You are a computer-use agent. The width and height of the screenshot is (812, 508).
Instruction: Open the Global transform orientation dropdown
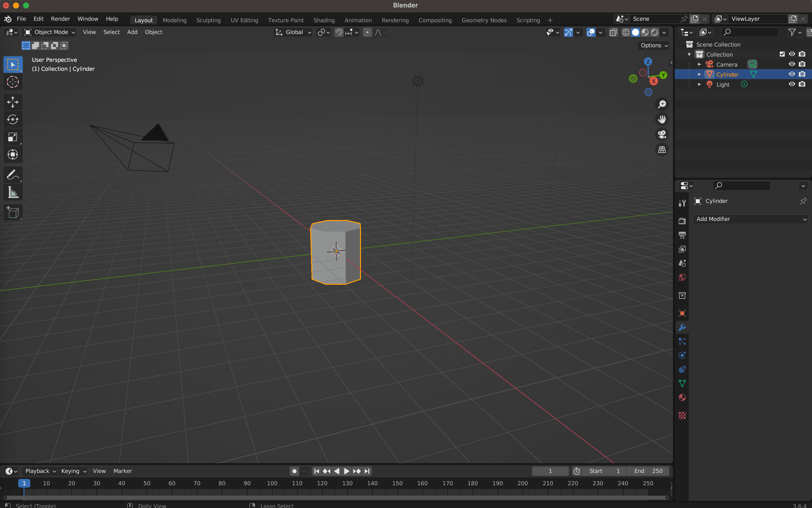point(293,32)
